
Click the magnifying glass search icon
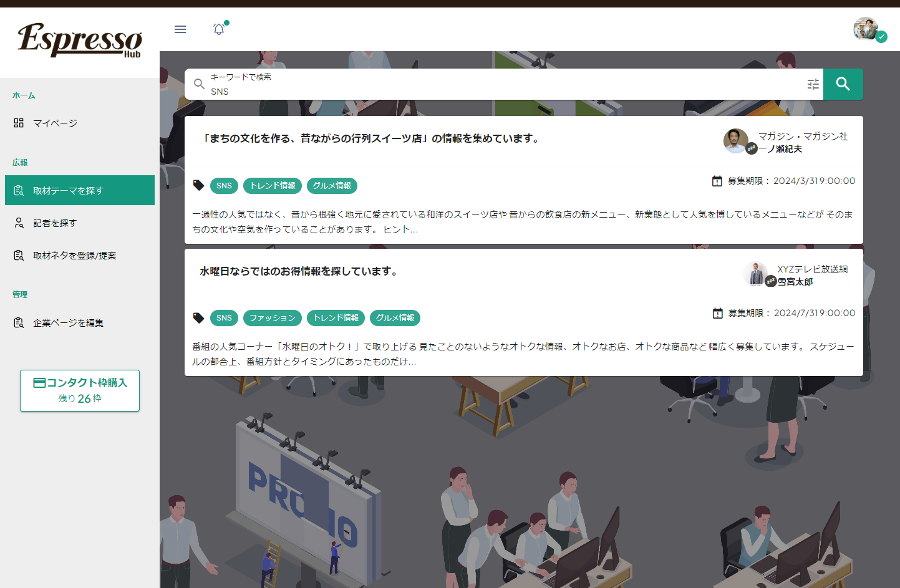pos(843,84)
